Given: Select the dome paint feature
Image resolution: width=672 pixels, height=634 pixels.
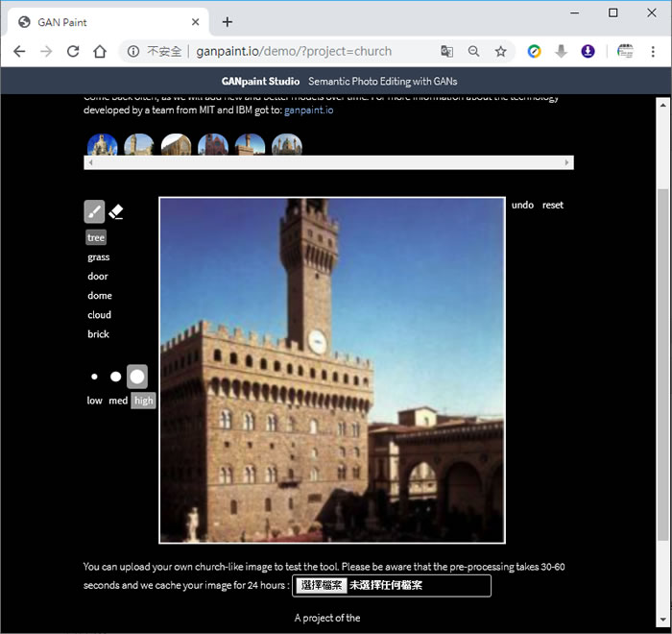Looking at the screenshot, I should point(100,296).
